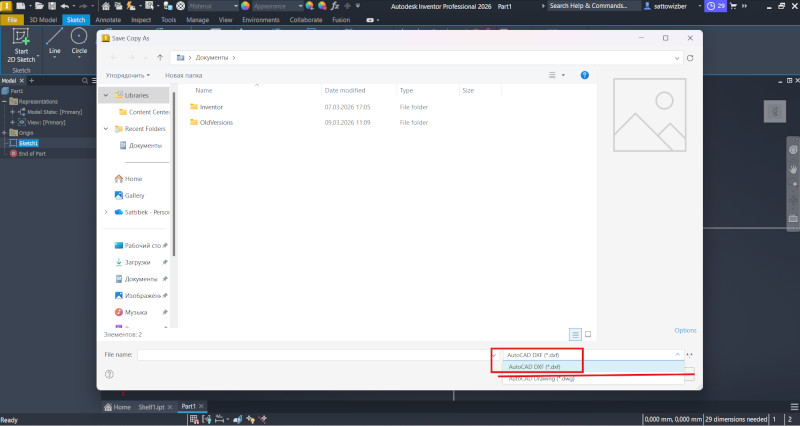The image size is (800, 426).
Task: Click the blue clock trial counter icon
Action: coord(715,6)
